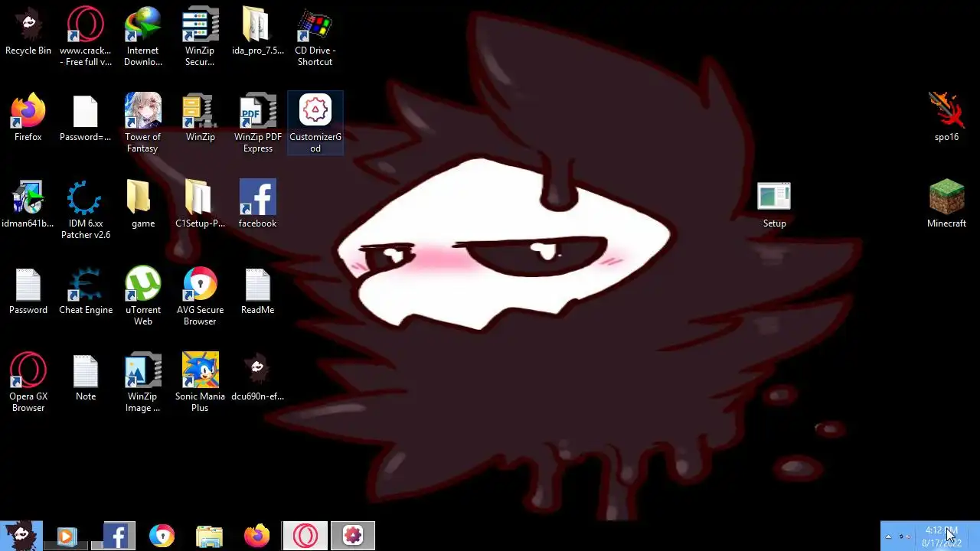The image size is (980, 551).
Task: Select the Tower of Fantasy game icon
Action: 143,122
